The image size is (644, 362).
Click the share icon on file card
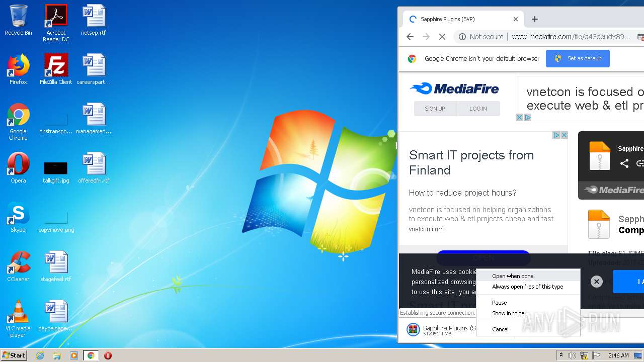coord(624,163)
